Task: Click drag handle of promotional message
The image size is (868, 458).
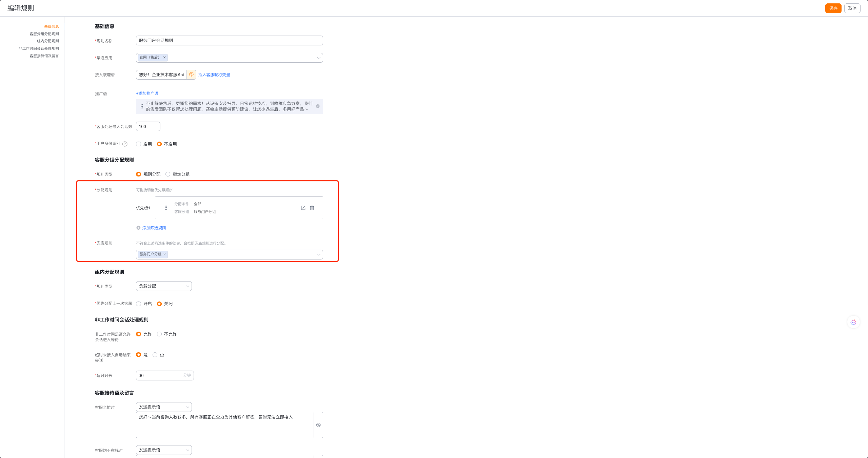Action: pos(142,106)
